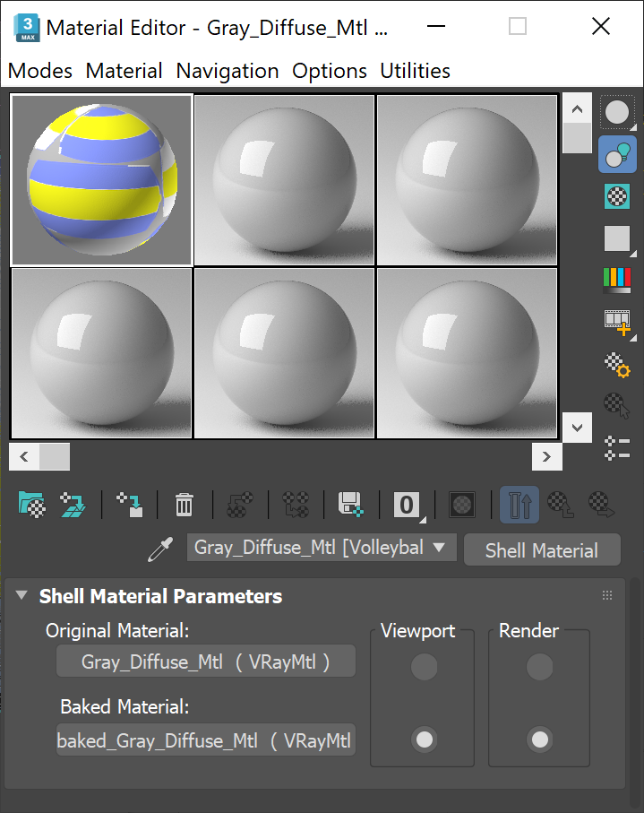Click the horizontal scrollbar thumb under samples
644x813 pixels.
click(x=55, y=457)
